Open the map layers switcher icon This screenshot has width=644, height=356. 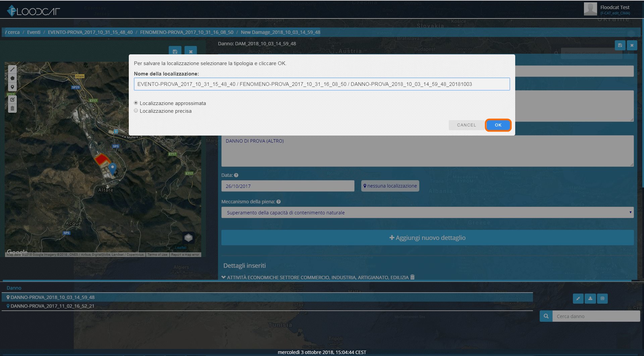tap(189, 238)
